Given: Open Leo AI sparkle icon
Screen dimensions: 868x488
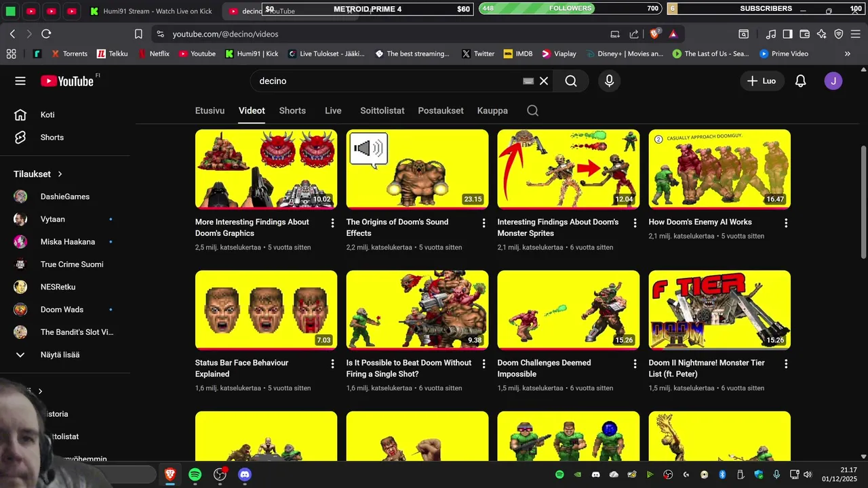Looking at the screenshot, I should pos(821,34).
